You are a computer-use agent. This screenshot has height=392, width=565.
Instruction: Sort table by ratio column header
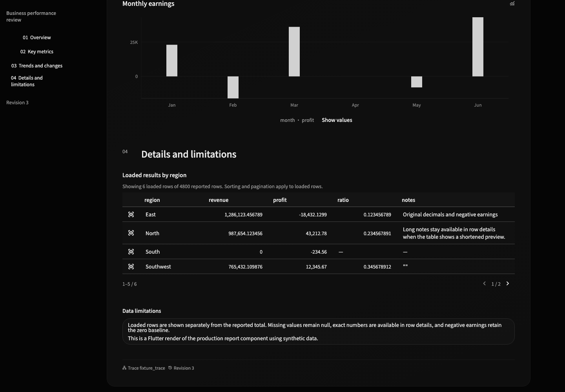pyautogui.click(x=343, y=200)
